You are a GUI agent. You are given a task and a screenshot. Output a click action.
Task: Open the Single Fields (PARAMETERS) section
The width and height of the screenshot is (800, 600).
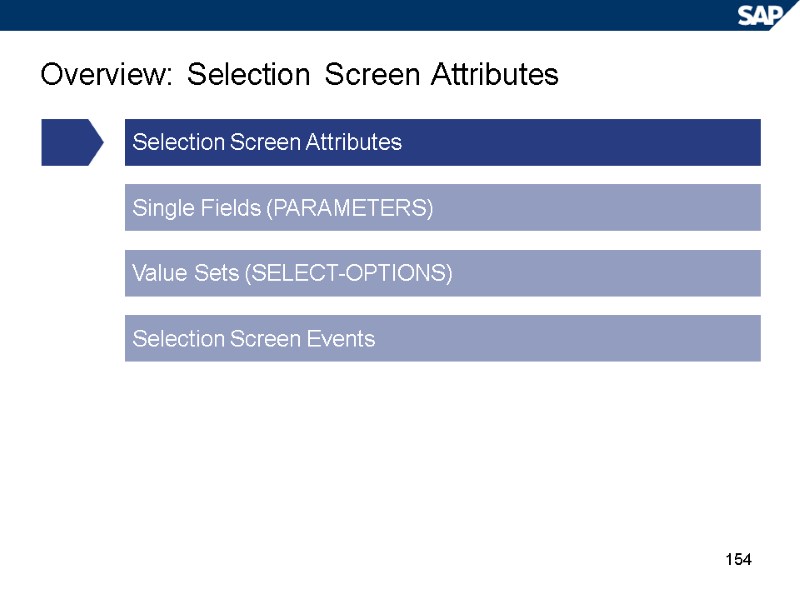coord(442,208)
